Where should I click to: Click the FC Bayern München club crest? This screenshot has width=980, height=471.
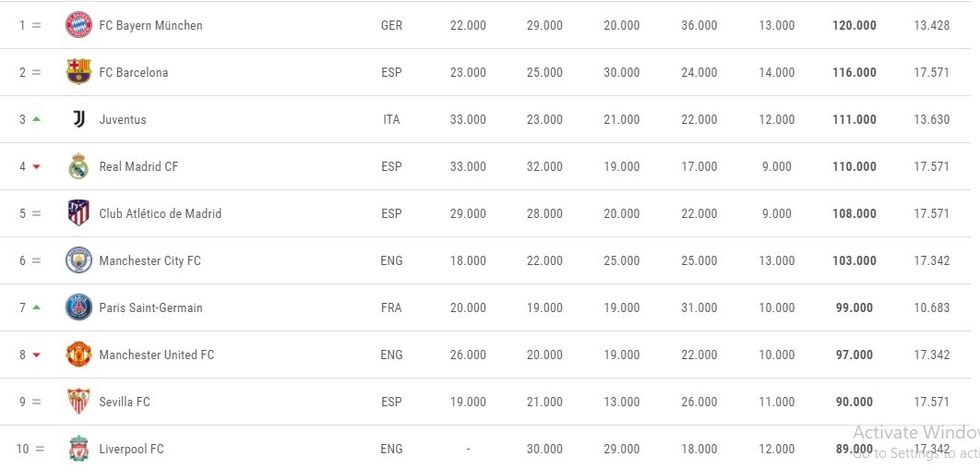(x=78, y=25)
